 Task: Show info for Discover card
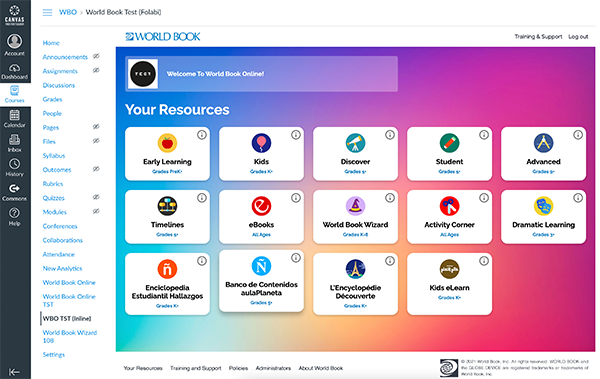click(390, 135)
